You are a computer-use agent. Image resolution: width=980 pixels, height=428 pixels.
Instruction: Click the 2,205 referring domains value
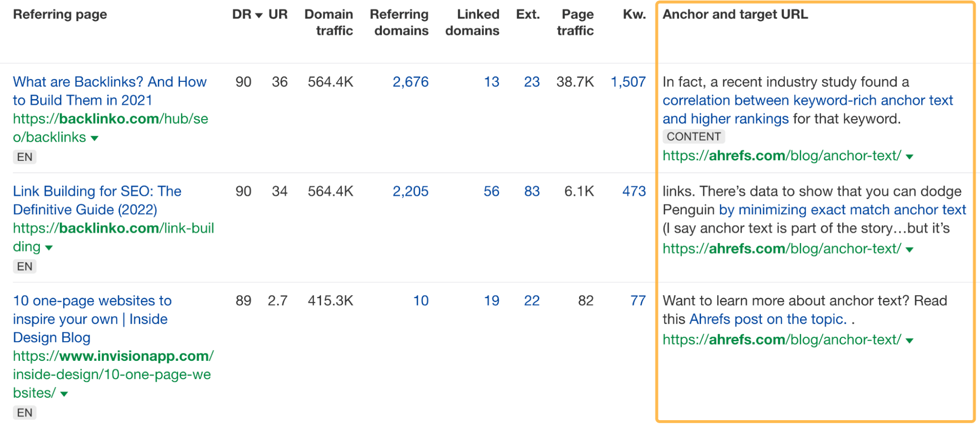(410, 191)
